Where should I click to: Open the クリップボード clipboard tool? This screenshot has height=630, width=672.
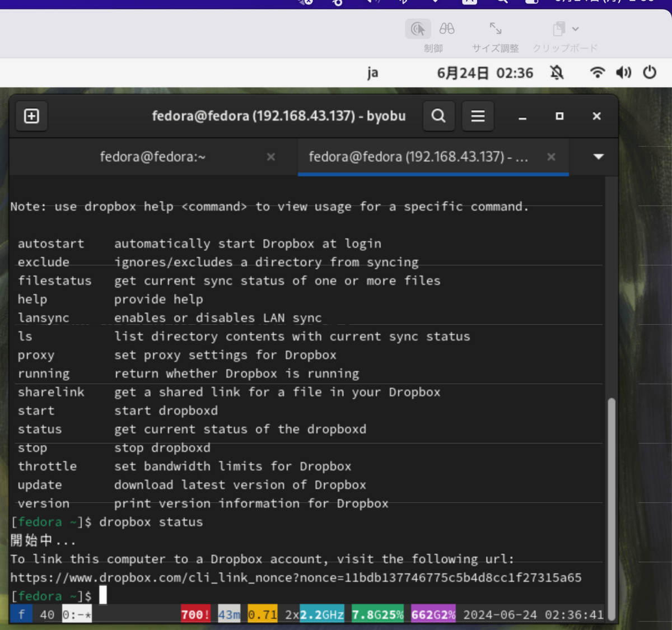560,29
